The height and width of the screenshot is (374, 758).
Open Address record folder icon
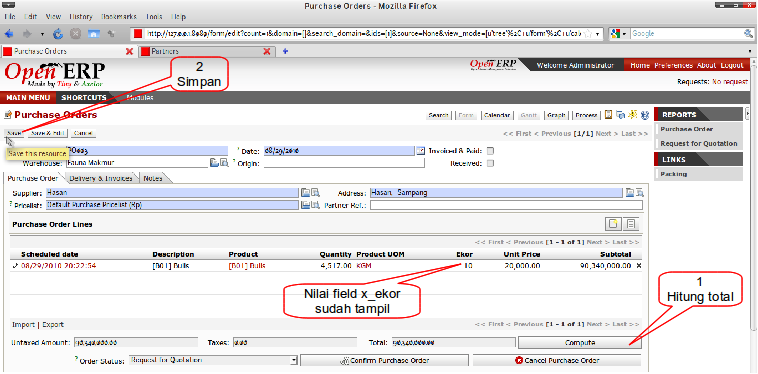pos(629,193)
